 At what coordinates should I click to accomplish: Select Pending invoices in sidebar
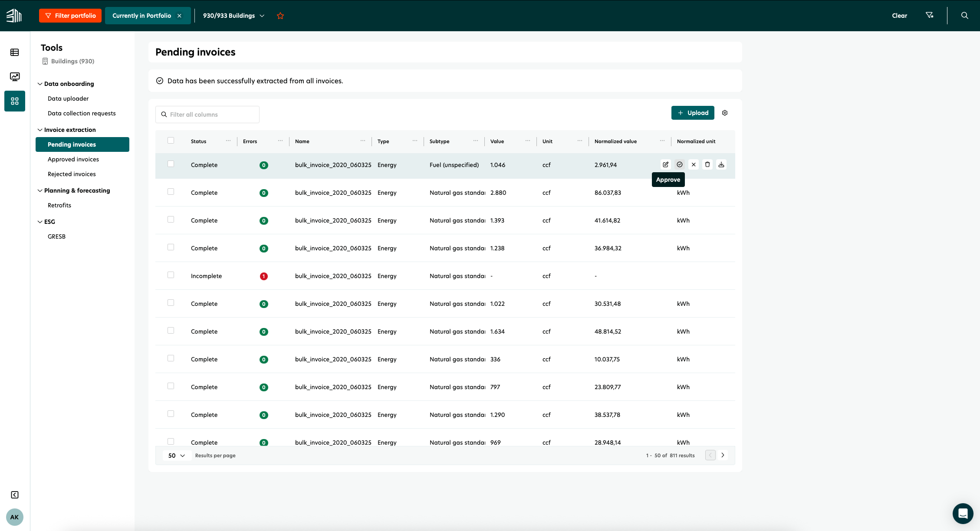click(82, 144)
